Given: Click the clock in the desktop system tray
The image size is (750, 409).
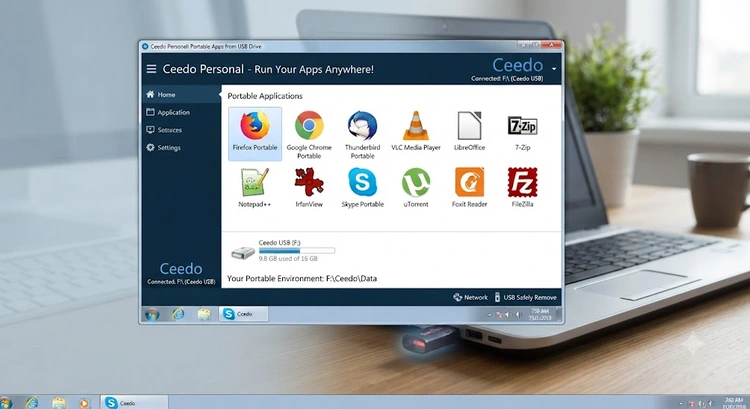Looking at the screenshot, I should 733,403.
